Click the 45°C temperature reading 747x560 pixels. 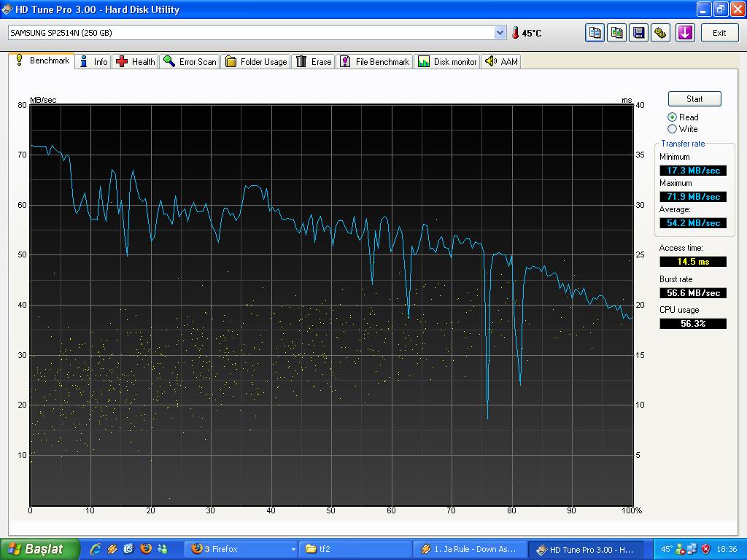point(532,34)
